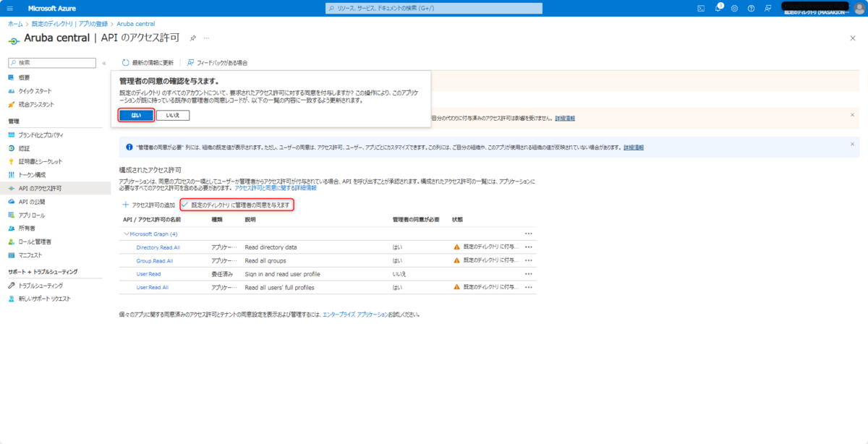Open the help question mark icon

[x=751, y=8]
